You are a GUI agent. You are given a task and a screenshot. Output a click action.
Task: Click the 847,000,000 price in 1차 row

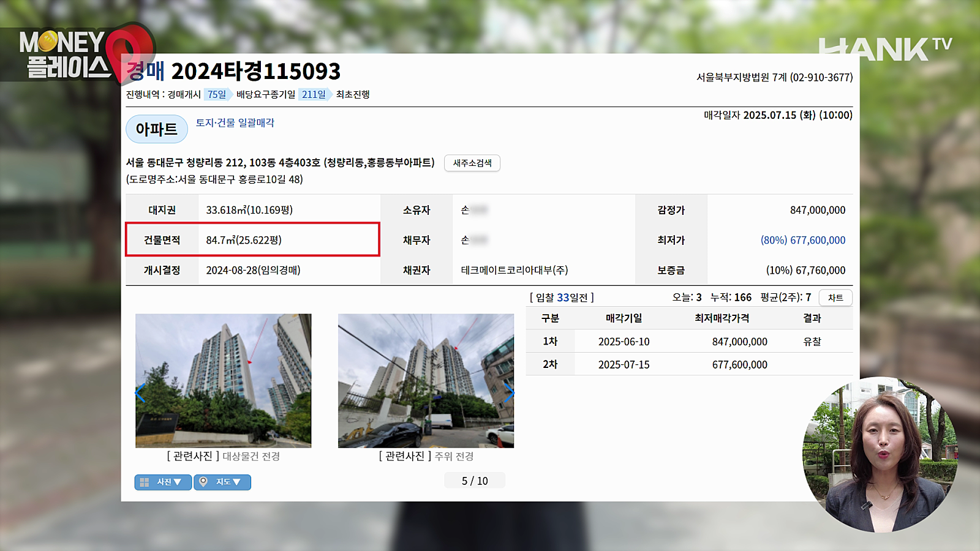[x=739, y=342]
